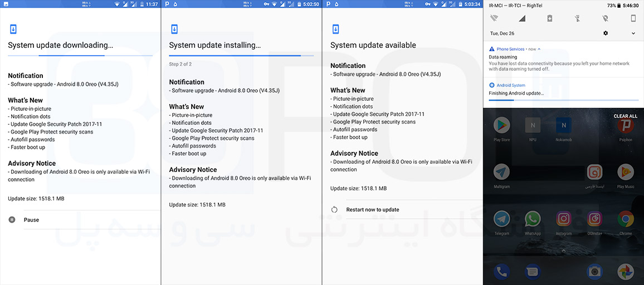
Task: Tap the 'Phone Services' notification header label
Action: pyautogui.click(x=510, y=49)
